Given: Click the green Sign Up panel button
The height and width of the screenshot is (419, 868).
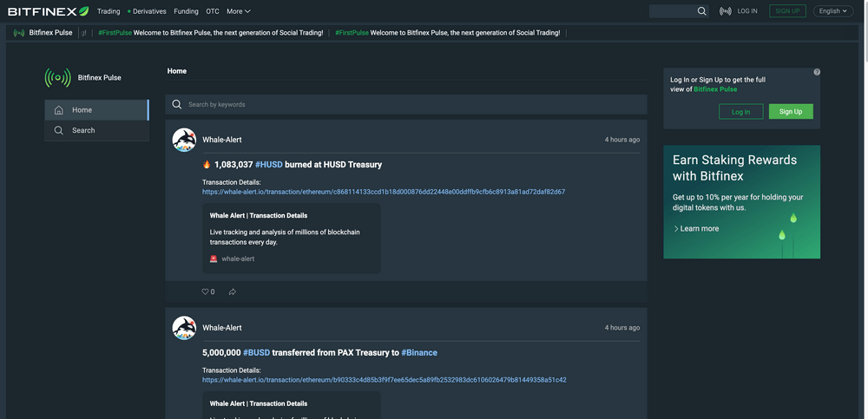Looking at the screenshot, I should tap(791, 112).
